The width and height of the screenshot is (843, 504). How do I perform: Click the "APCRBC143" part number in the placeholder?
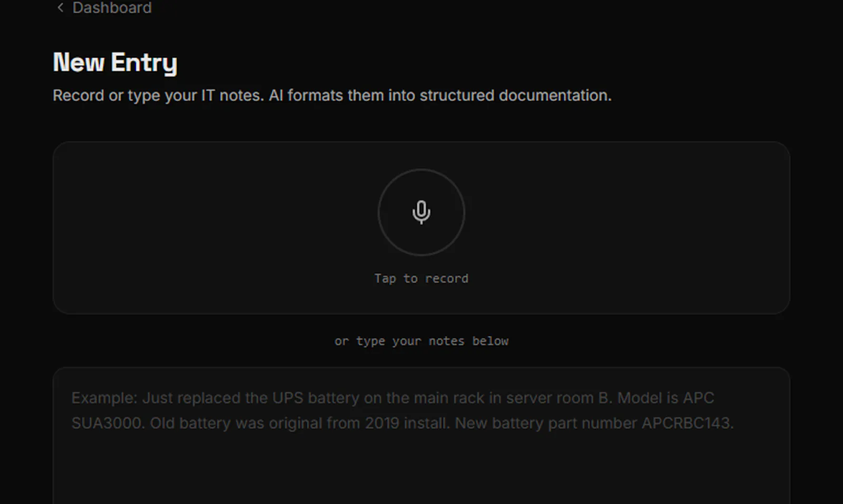click(687, 423)
